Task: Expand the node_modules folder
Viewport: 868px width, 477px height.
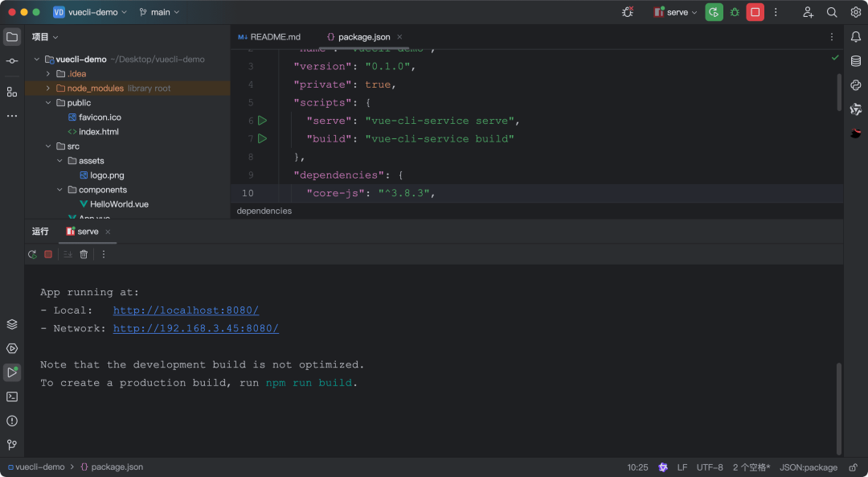Action: point(48,88)
